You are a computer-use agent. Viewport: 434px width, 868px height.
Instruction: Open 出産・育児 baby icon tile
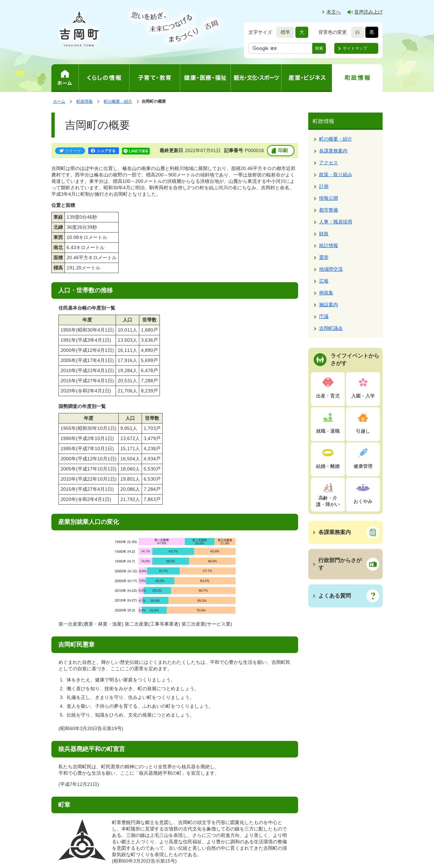click(328, 389)
